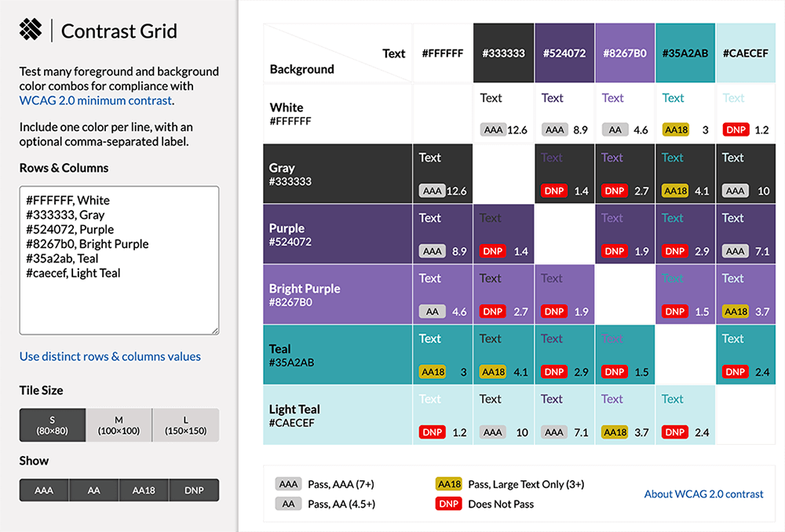Image resolution: width=785 pixels, height=532 pixels.
Task: Click the AAA legend badge
Action: (x=287, y=484)
